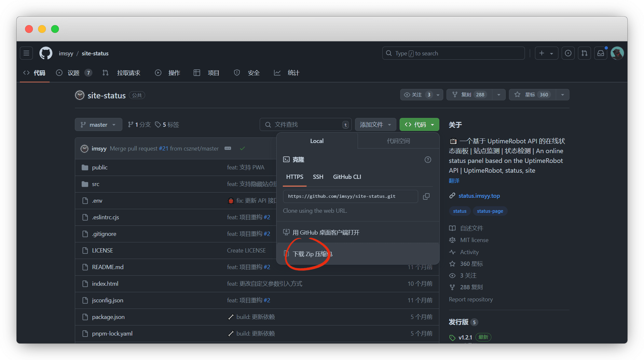Switch to the 拉取请求 tab
This screenshot has width=644, height=360.
(121, 73)
